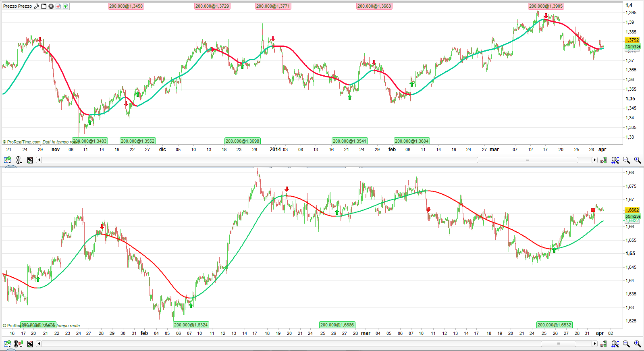The width and height of the screenshot is (644, 351).
Task: Open lower chart order list icon
Action: [30, 344]
